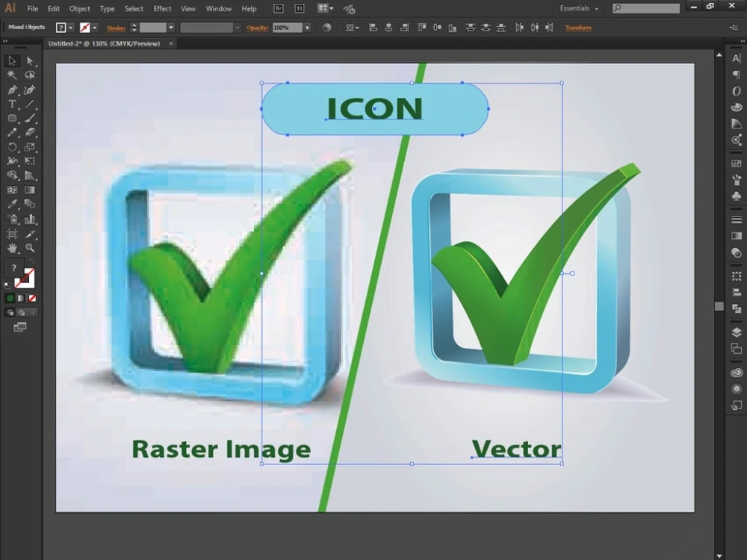The height and width of the screenshot is (560, 747).
Task: Select the Eyedropper tool
Action: [x=12, y=205]
